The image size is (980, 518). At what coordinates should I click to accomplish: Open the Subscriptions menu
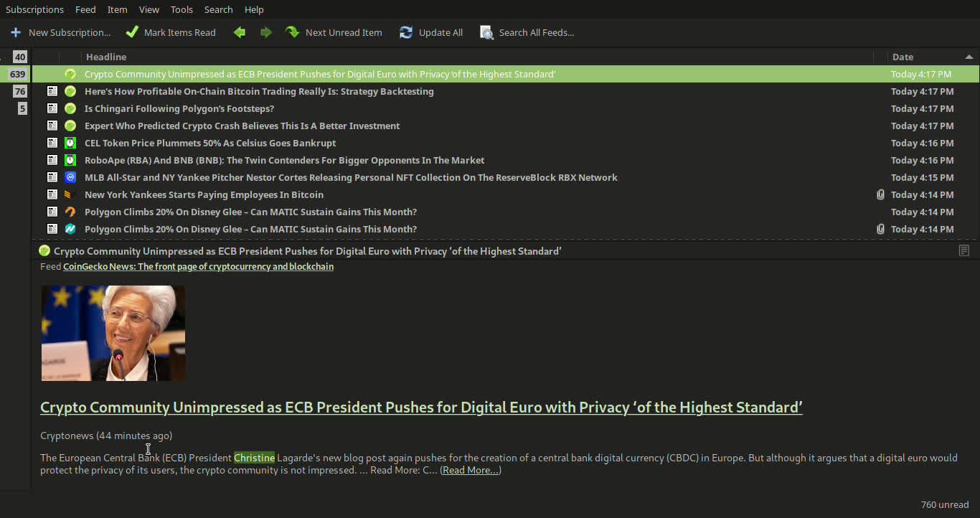tap(34, 9)
